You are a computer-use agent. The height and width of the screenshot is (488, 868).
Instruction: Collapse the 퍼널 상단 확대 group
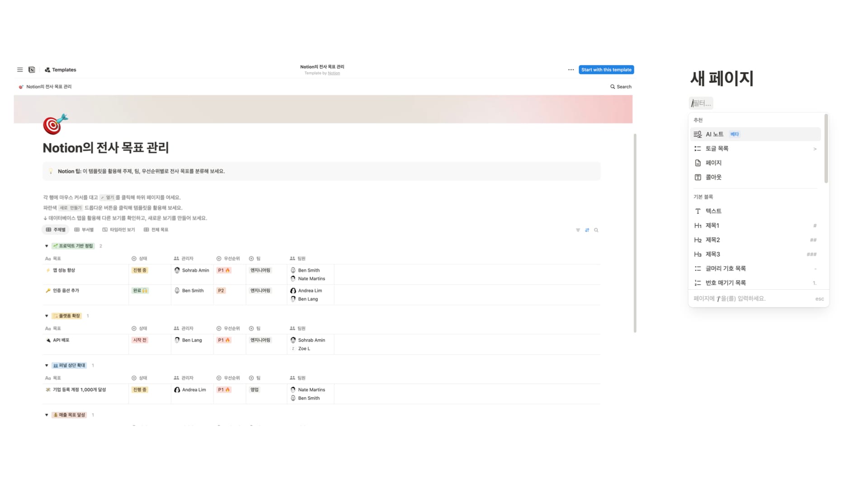47,365
